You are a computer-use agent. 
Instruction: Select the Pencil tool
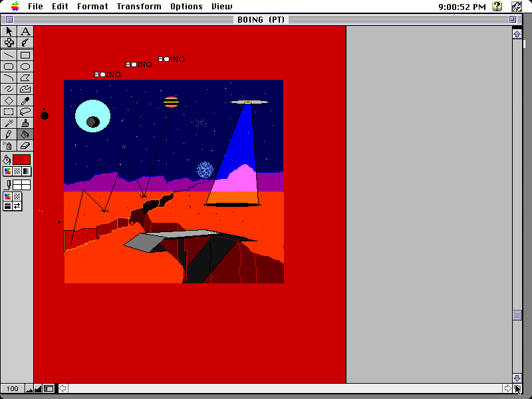pos(9,134)
